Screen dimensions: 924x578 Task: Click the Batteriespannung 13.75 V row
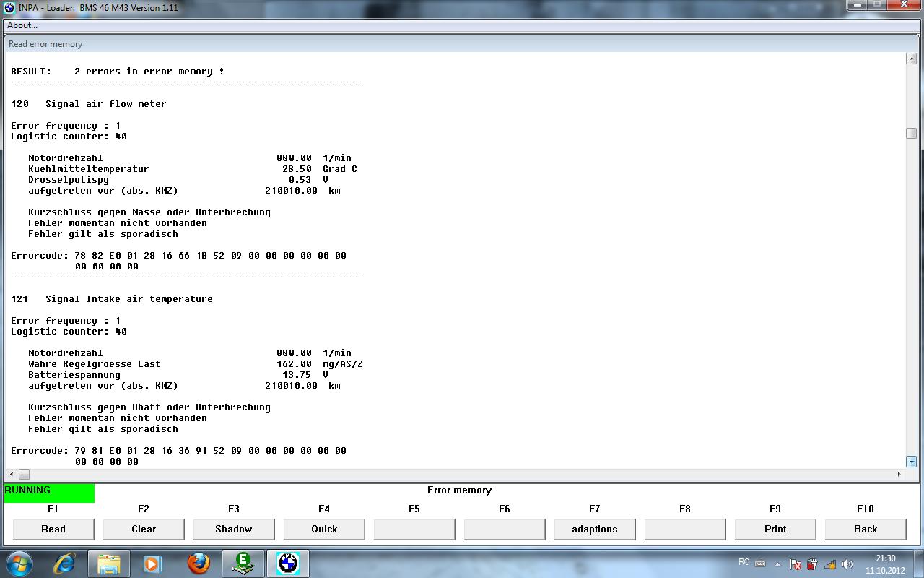coord(178,375)
